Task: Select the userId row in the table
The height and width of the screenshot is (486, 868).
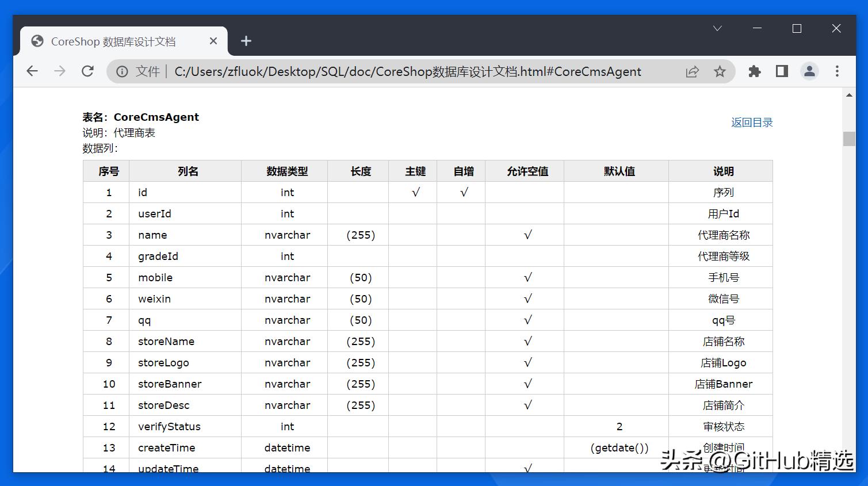Action: [154, 213]
